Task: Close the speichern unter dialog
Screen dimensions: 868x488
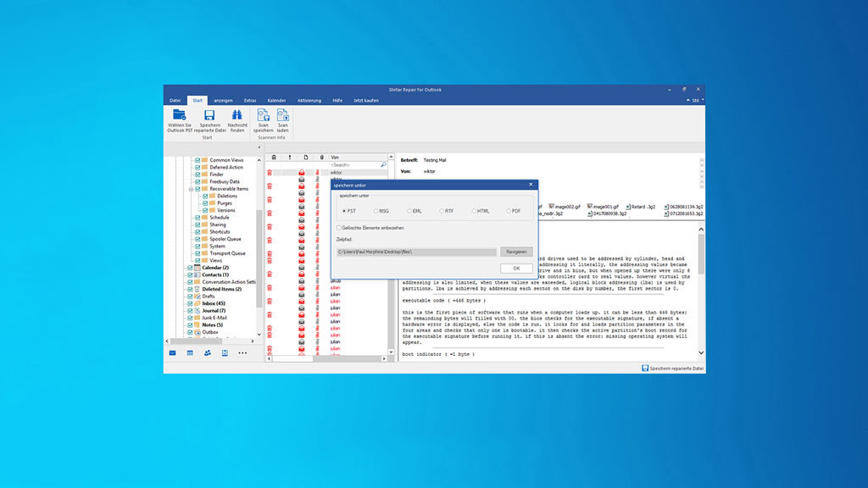Action: pos(531,185)
